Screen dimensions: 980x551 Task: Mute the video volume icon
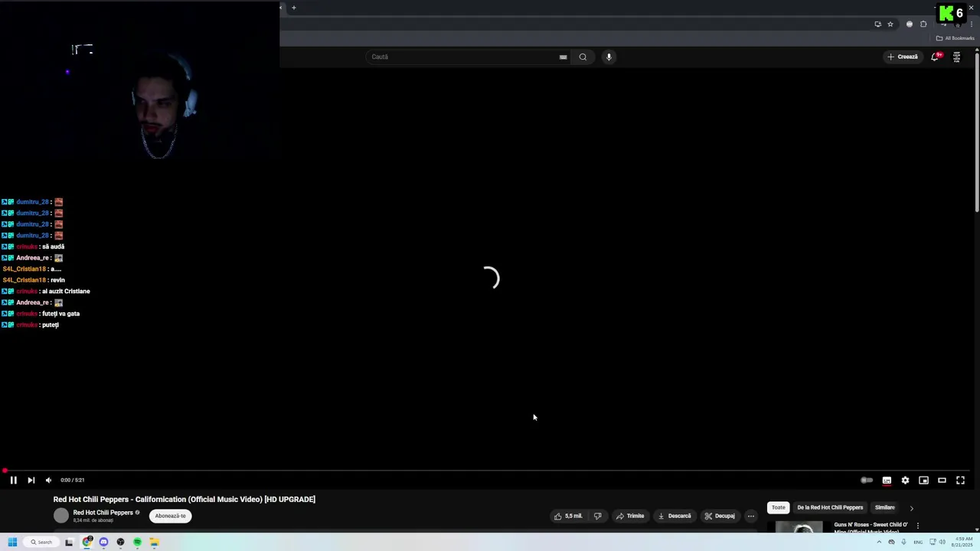(x=48, y=480)
